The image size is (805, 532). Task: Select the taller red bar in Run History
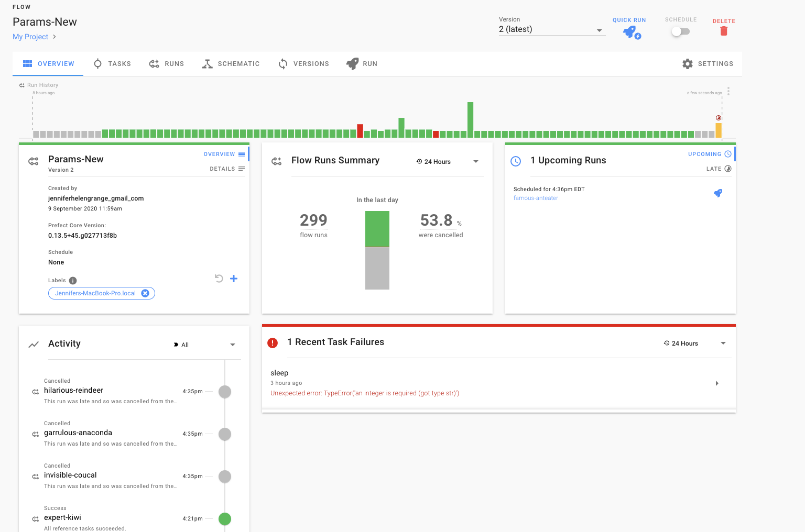coord(360,131)
